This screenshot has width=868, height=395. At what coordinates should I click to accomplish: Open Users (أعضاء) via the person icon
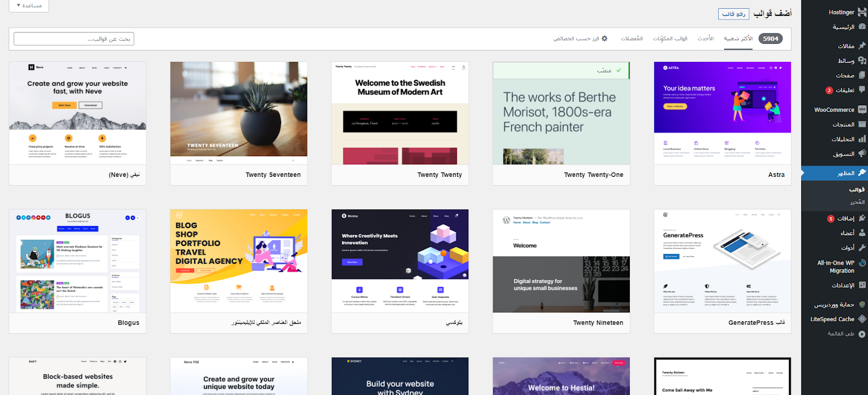(862, 233)
